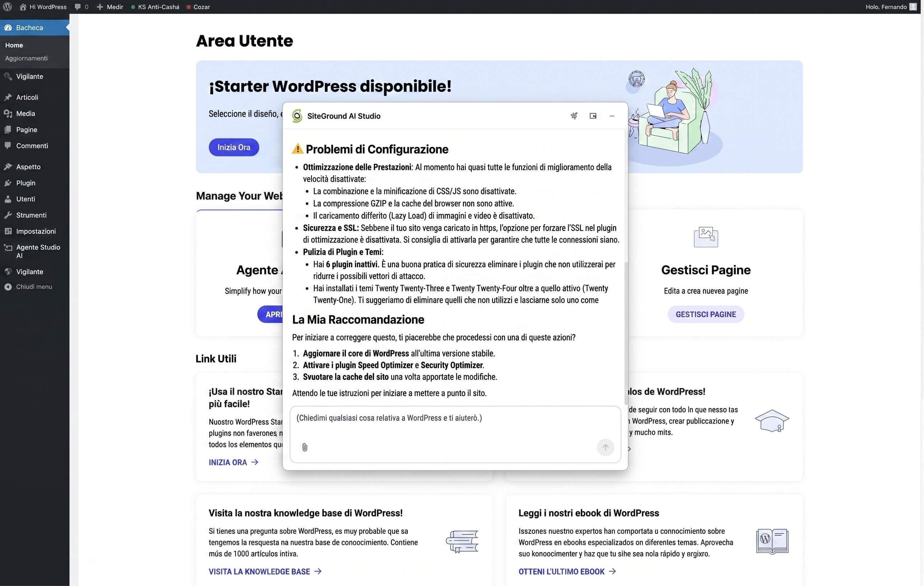Screen dimensions: 924x586
Task: Click the paperclip attach file icon
Action: [305, 447]
